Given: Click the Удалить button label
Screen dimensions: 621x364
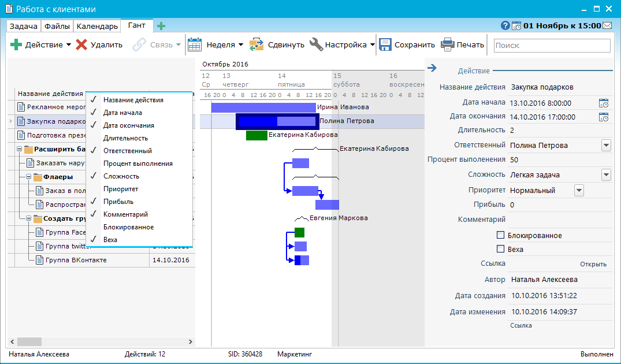Looking at the screenshot, I should pyautogui.click(x=106, y=44).
